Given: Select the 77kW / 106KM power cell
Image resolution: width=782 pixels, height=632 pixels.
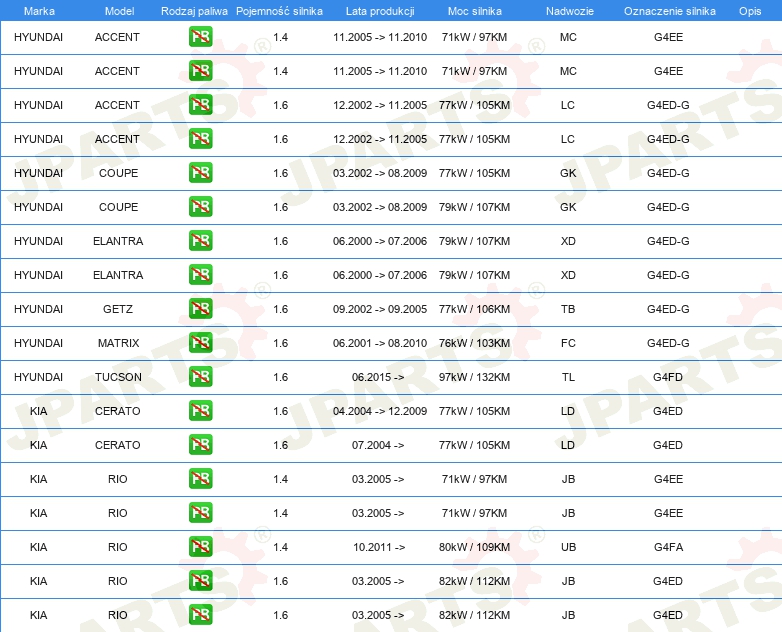Looking at the screenshot, I should click(474, 309).
